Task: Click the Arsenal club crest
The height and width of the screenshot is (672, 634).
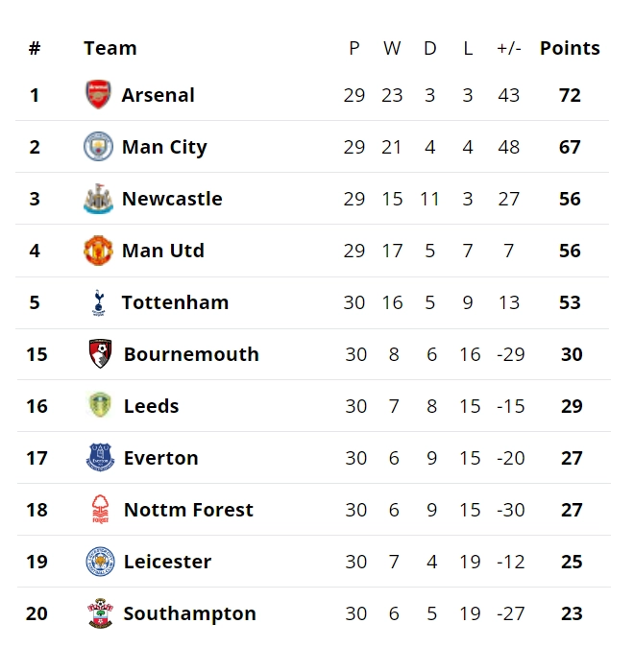Action: coord(98,95)
